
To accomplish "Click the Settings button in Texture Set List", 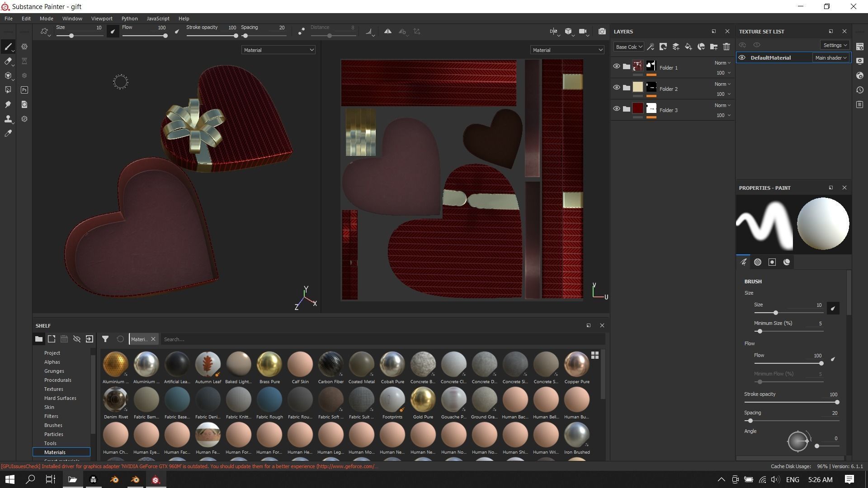I will click(x=835, y=45).
